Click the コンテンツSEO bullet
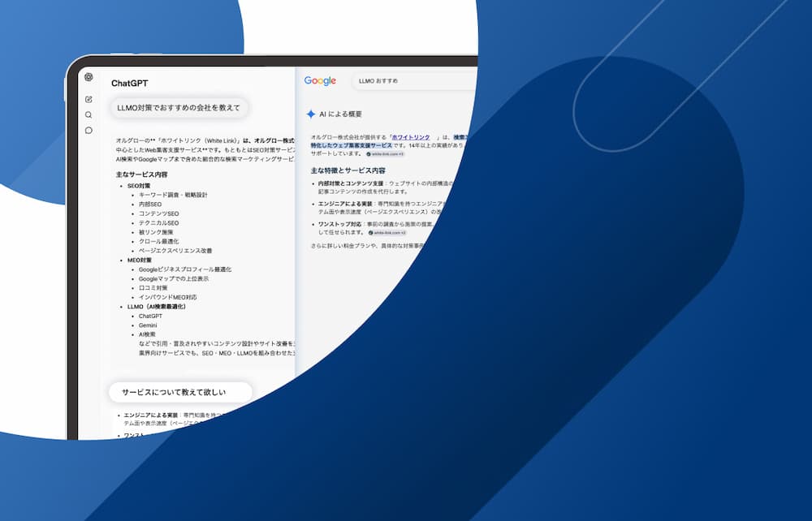Image resolution: width=812 pixels, height=521 pixels. [x=158, y=213]
